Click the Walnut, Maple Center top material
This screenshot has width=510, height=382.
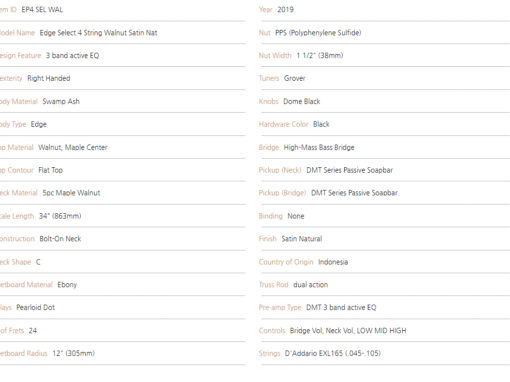(73, 147)
